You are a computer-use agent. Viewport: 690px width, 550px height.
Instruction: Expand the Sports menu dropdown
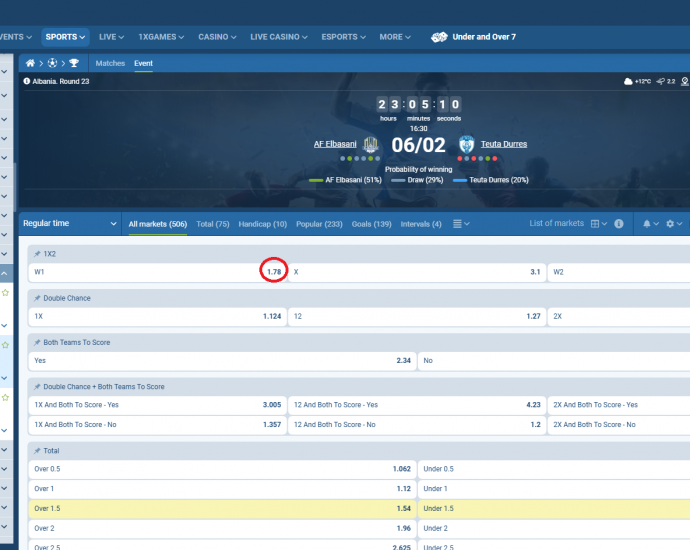(x=66, y=37)
